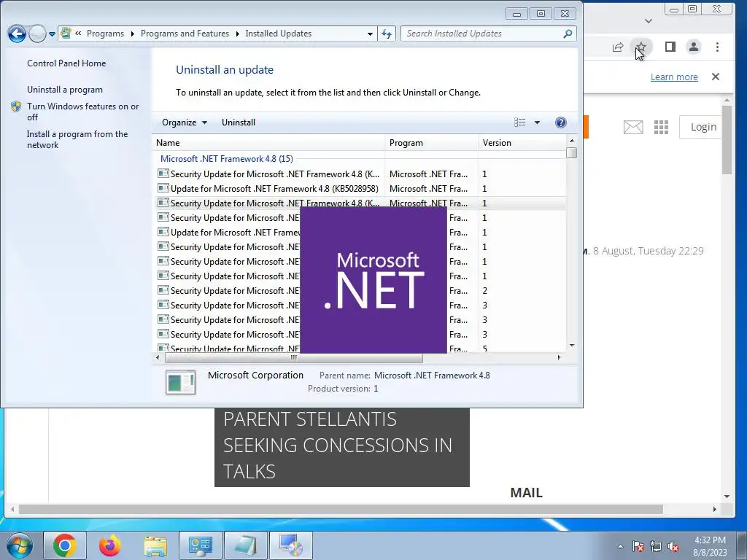Click icon of the highlighted Security Update row
747x560 pixels.
163,203
